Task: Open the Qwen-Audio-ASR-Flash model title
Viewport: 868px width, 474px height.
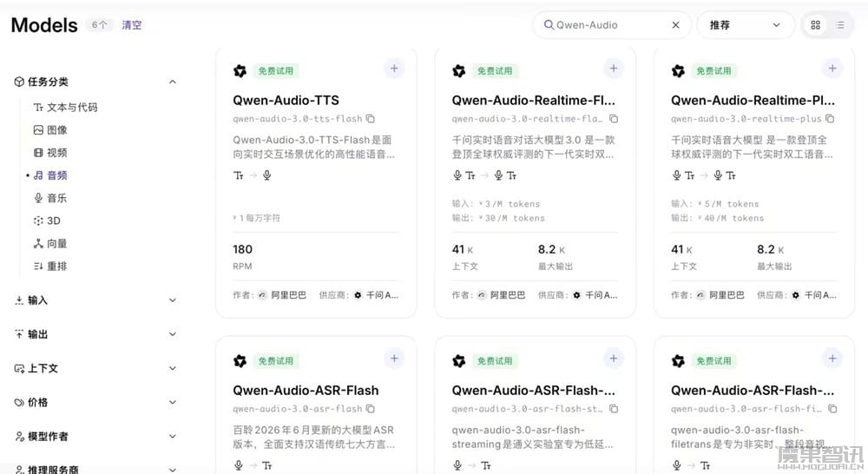Action: point(306,391)
